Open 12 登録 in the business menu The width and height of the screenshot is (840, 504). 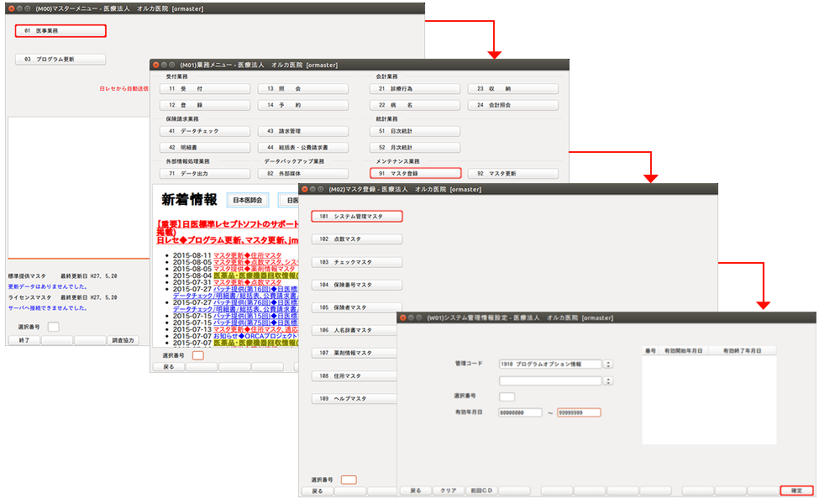(x=205, y=105)
